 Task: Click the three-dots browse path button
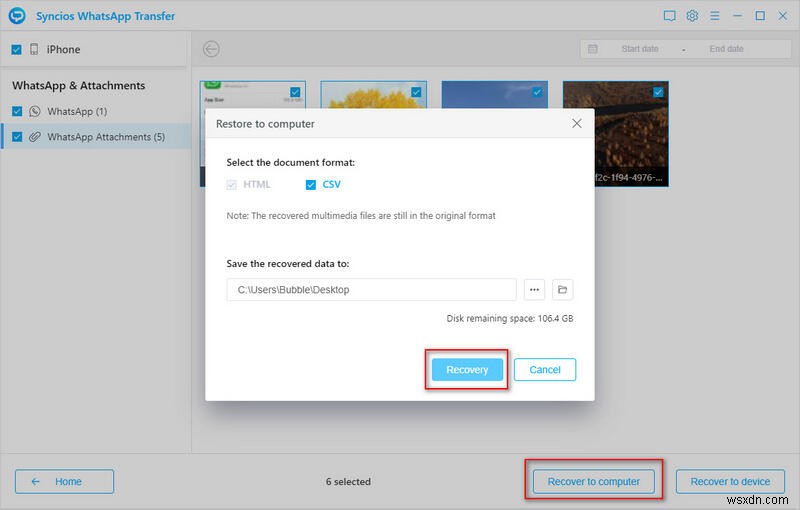coord(534,290)
